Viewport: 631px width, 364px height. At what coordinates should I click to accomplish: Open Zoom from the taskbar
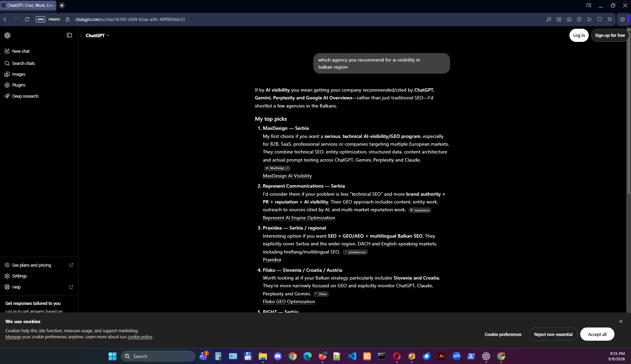pyautogui.click(x=456, y=356)
